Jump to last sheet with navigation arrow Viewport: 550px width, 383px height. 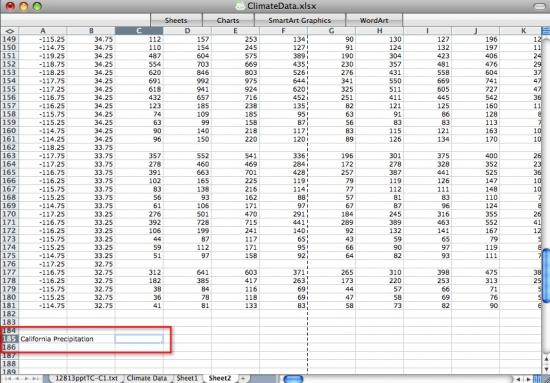pos(36,379)
